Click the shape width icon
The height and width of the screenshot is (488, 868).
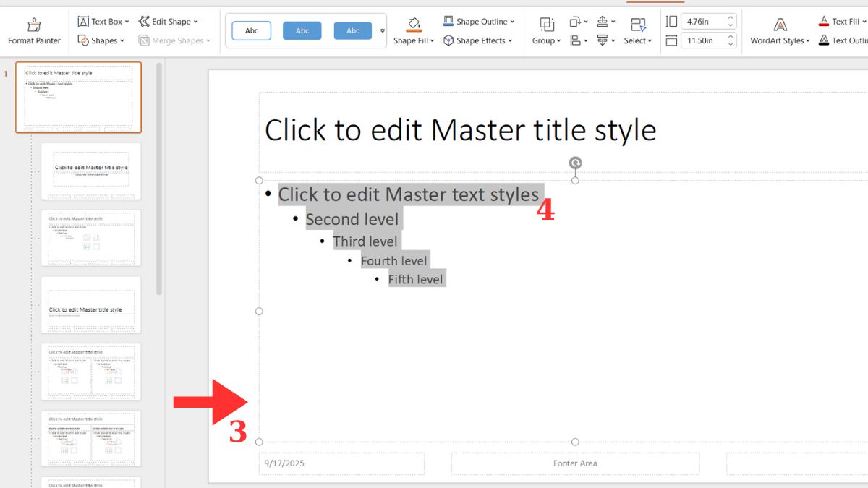click(x=672, y=40)
